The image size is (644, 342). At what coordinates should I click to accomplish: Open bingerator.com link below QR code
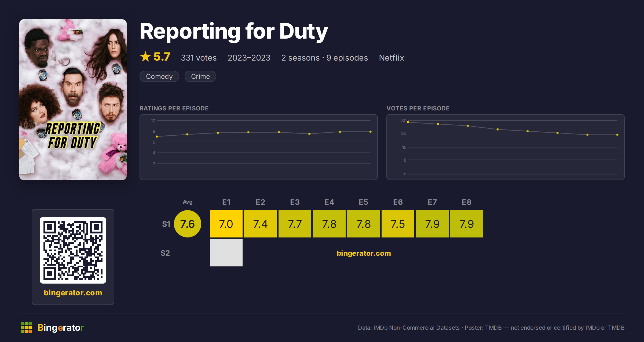pos(73,293)
